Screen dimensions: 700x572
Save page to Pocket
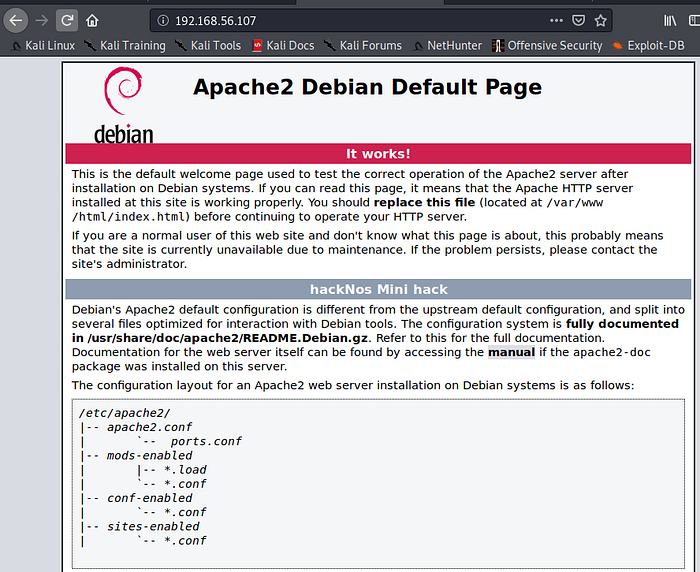[x=579, y=20]
